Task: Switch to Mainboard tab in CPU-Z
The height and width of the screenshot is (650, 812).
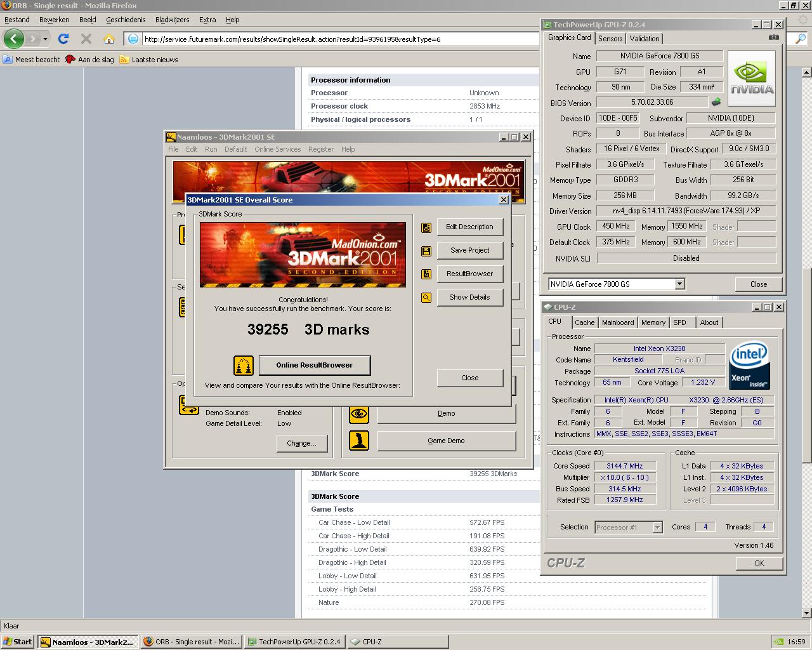Action: point(618,322)
